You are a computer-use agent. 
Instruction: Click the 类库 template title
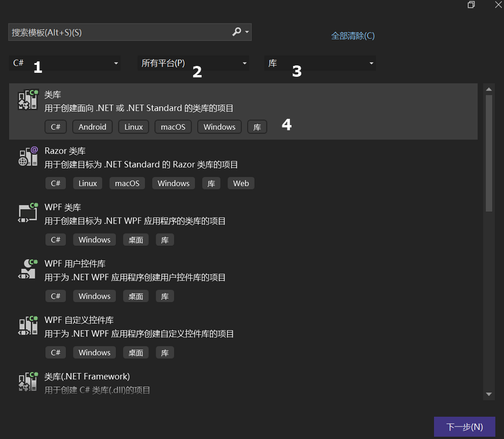[x=52, y=94]
